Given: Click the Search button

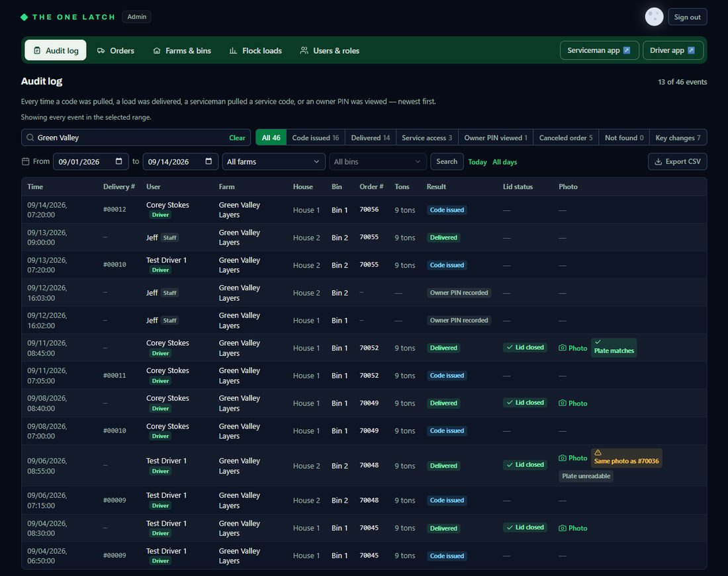Looking at the screenshot, I should (x=447, y=161).
